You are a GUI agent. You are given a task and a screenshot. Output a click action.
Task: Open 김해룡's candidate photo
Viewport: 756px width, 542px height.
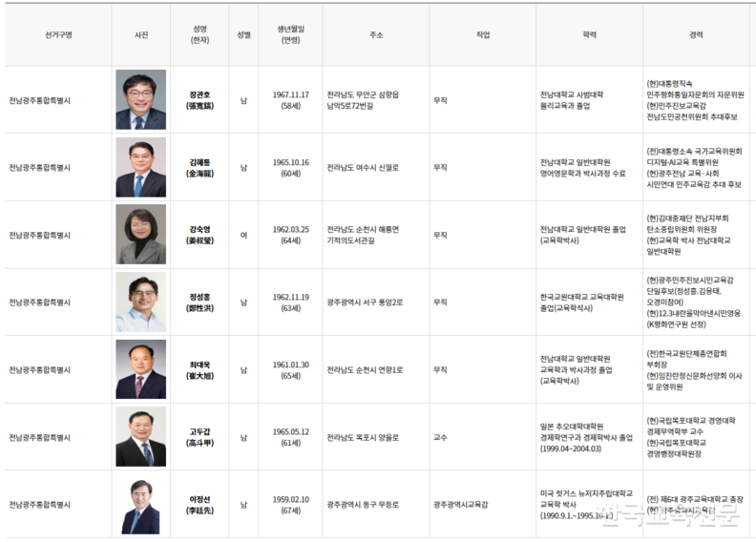pyautogui.click(x=140, y=167)
